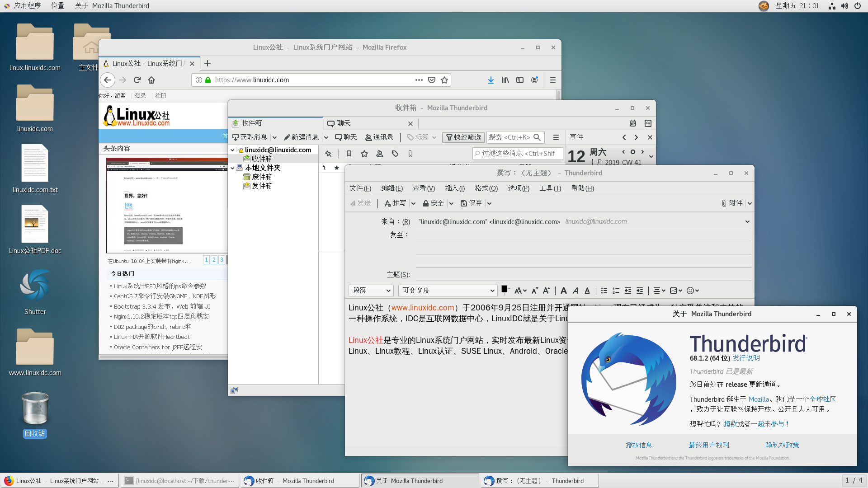The image size is (868, 488).
Task: Open the tasks tab icon in Thunderbird
Action: pos(648,123)
